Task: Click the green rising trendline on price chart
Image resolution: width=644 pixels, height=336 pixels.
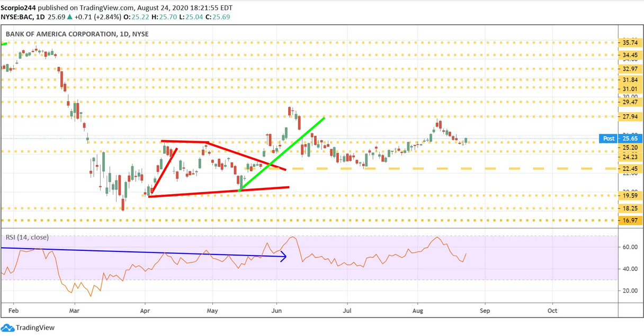Action: tap(281, 154)
